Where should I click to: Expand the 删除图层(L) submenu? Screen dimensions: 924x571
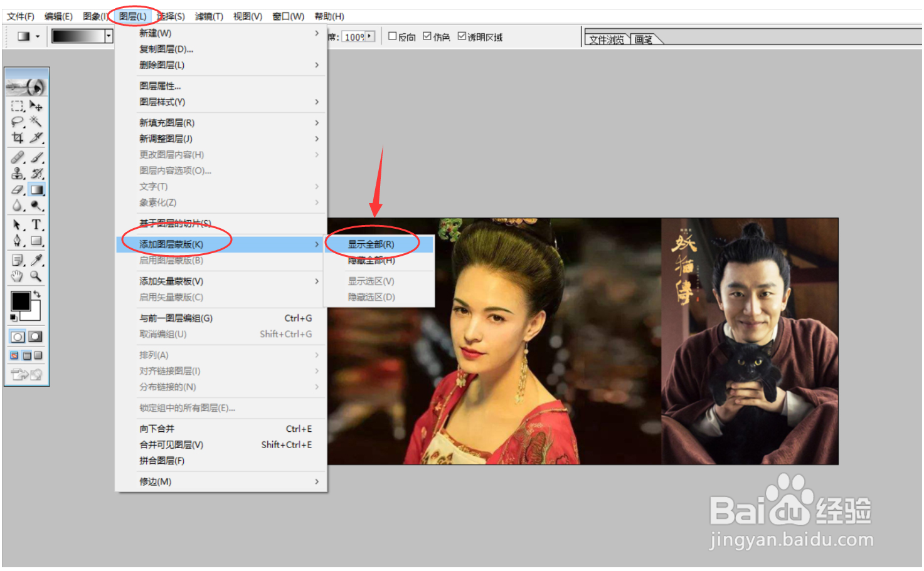[221, 65]
